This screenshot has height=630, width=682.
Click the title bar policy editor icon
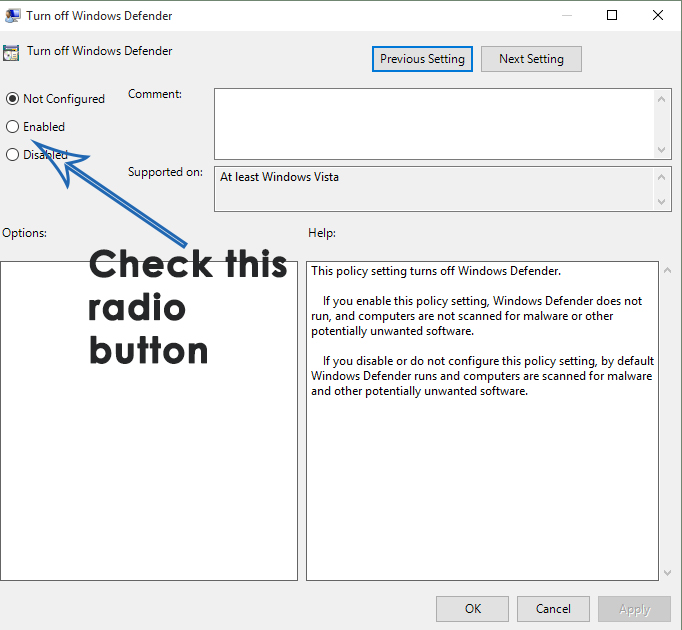(x=12, y=16)
